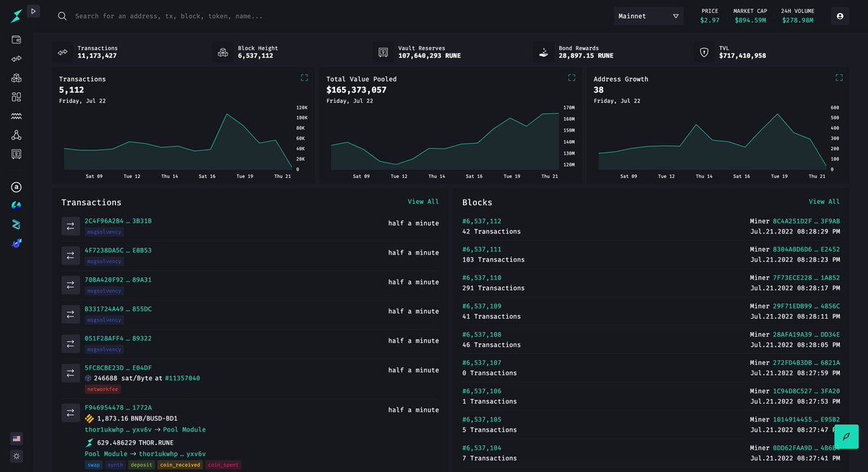Screen dimensions: 868x472
Task: Open the transactions arrows icon in the sidebar
Action: [16, 59]
